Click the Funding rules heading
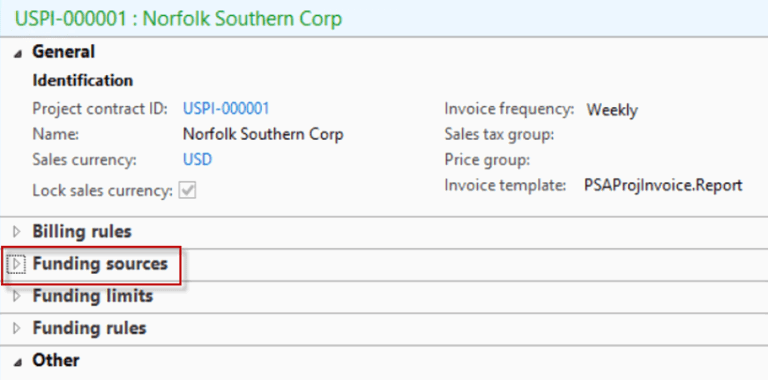This screenshot has width=768, height=380. pyautogui.click(x=89, y=328)
